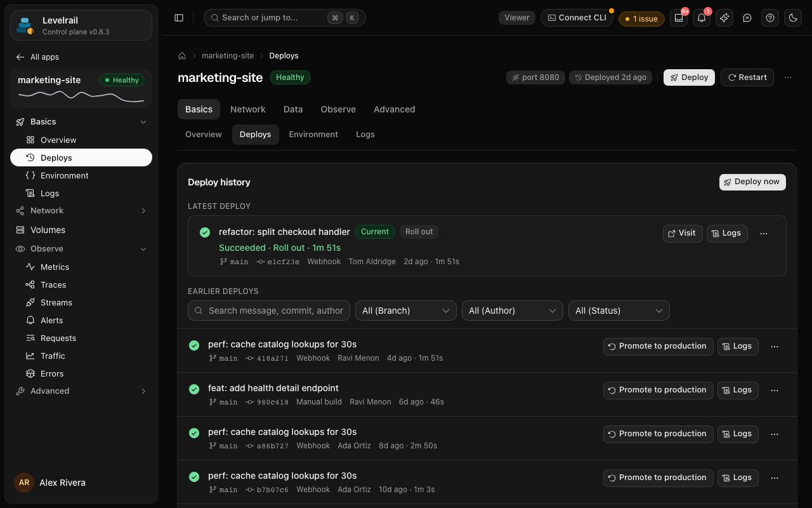The image size is (812, 508).
Task: Open Logs for commit 980c418
Action: 738,390
